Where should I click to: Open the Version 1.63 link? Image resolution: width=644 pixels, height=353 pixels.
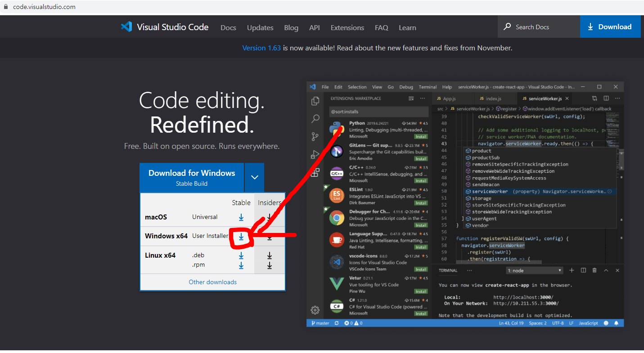click(x=261, y=48)
